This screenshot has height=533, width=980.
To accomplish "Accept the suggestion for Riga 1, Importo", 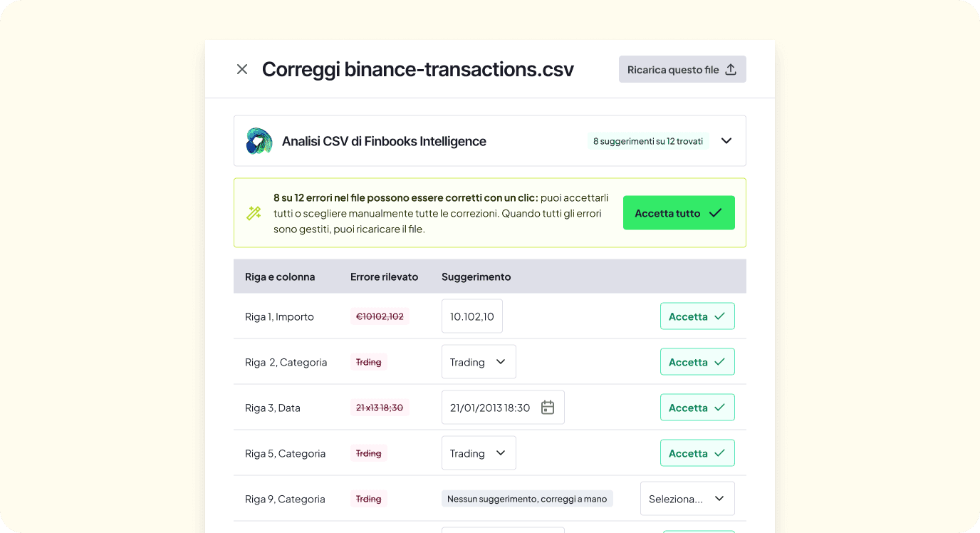I will 697,316.
